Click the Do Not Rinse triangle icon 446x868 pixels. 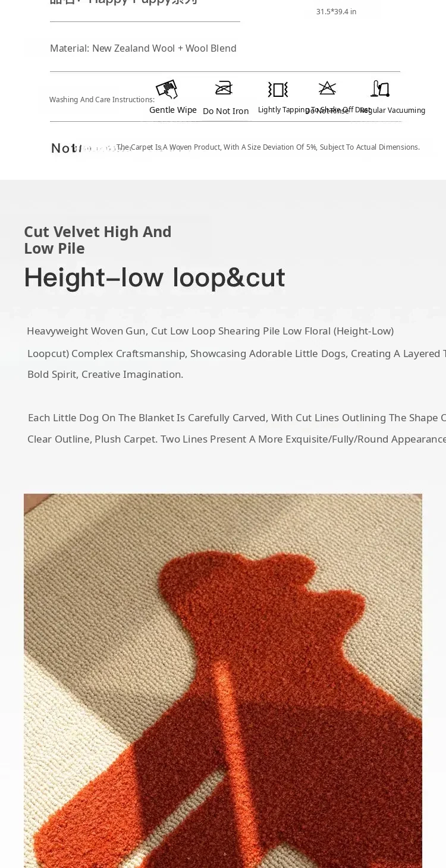point(327,89)
